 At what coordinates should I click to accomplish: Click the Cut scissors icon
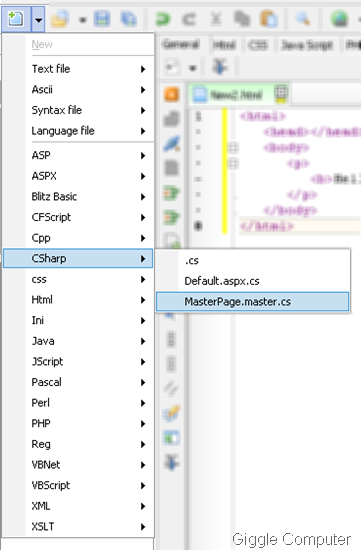216,18
